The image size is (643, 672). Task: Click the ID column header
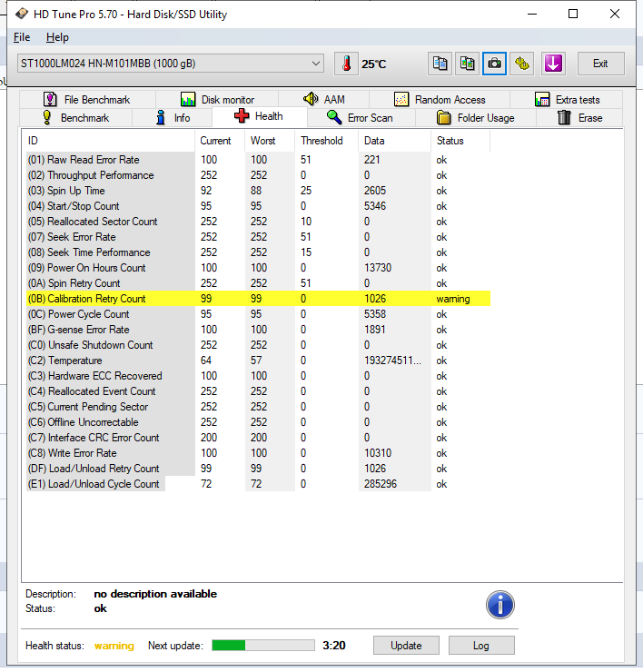click(x=110, y=141)
